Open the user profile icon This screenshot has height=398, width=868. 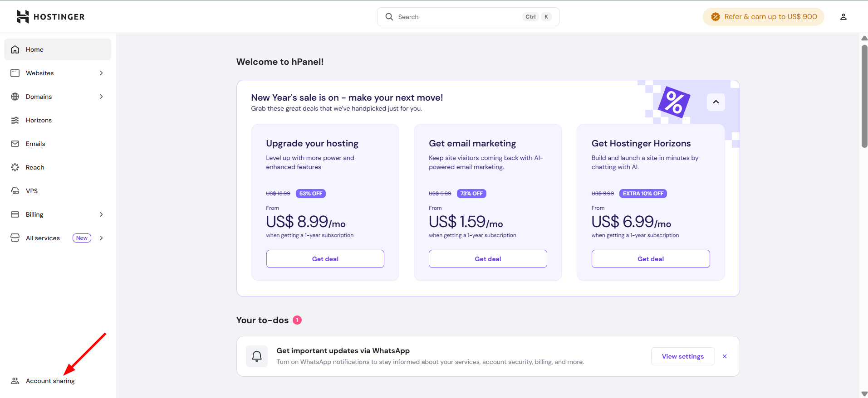pyautogui.click(x=843, y=17)
